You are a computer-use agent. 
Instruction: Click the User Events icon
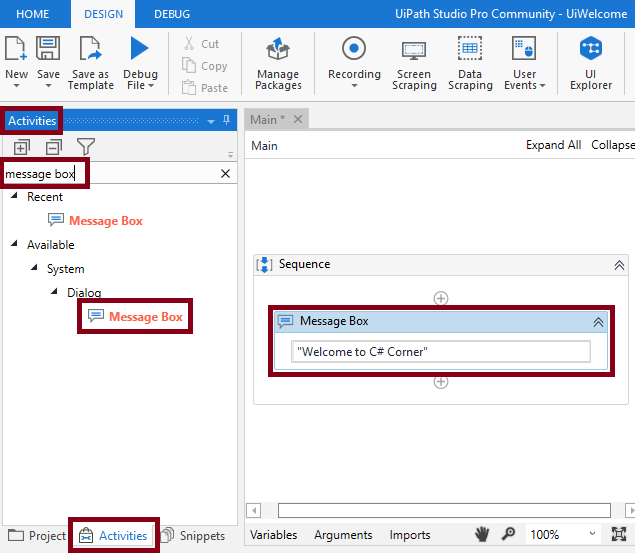point(524,48)
